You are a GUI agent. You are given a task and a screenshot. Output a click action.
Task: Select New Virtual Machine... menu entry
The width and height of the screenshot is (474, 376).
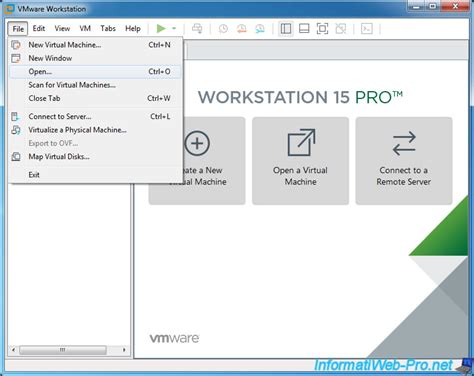[95, 45]
